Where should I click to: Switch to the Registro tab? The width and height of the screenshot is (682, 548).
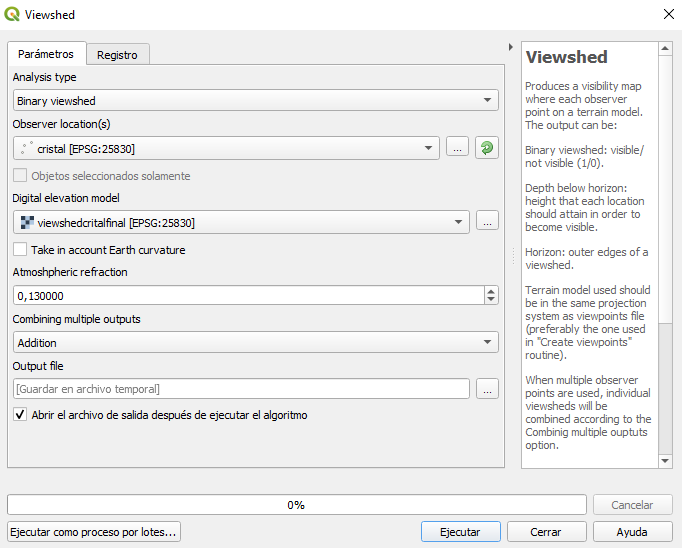click(x=117, y=54)
